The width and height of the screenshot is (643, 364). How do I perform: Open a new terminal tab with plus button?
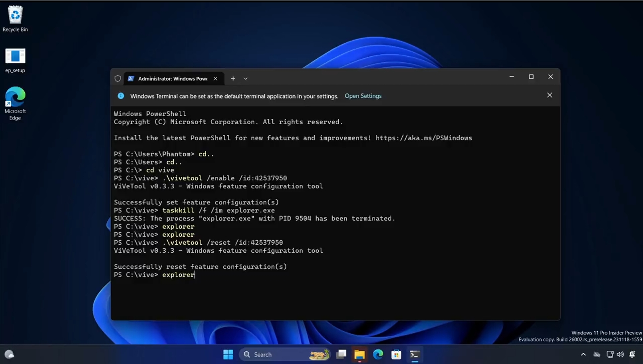233,79
